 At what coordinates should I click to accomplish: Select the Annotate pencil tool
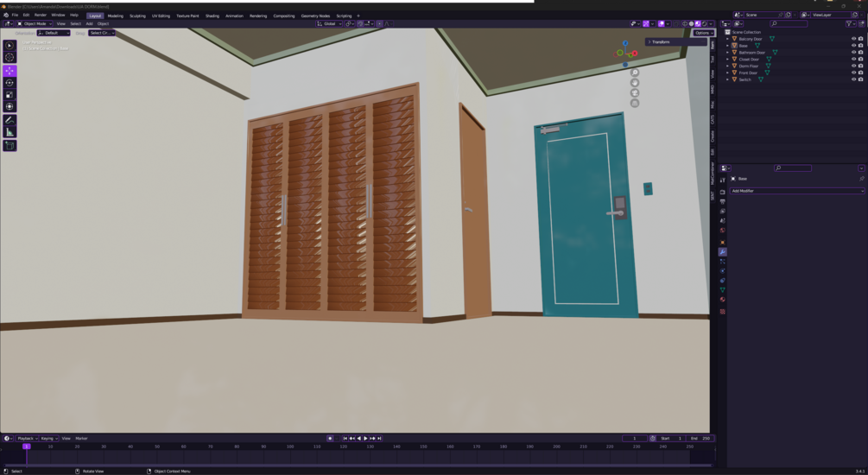(x=10, y=119)
